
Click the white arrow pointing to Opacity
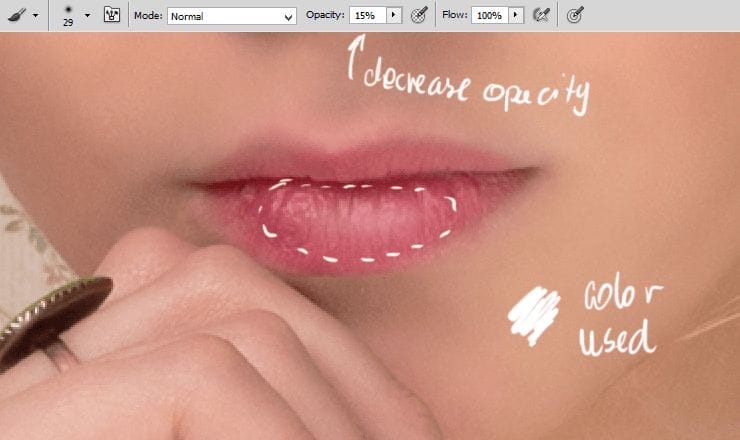point(354,58)
